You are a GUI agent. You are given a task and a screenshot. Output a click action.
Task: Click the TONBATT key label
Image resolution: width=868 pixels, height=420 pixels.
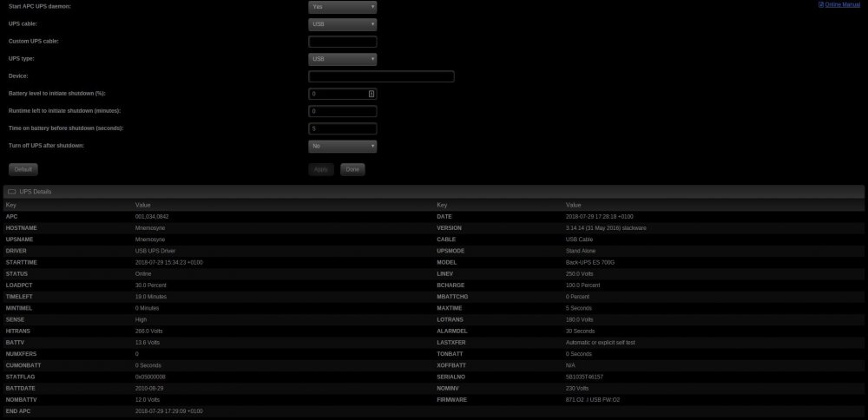[x=449, y=354]
